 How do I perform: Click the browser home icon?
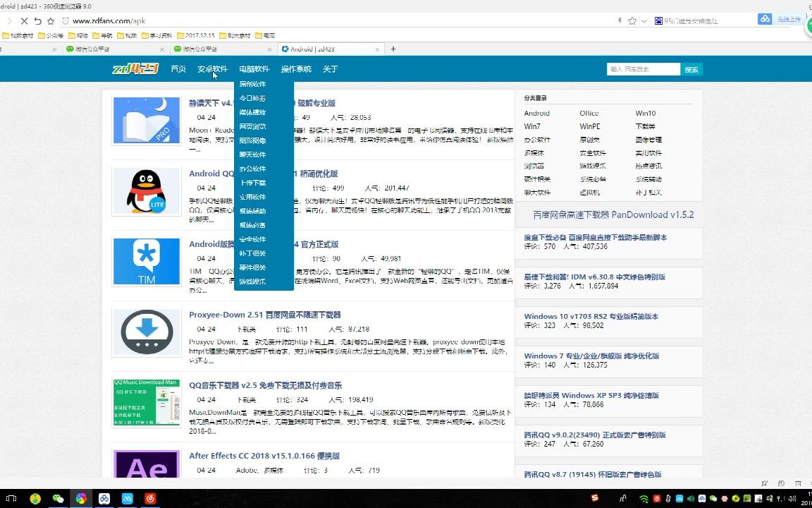coord(50,21)
